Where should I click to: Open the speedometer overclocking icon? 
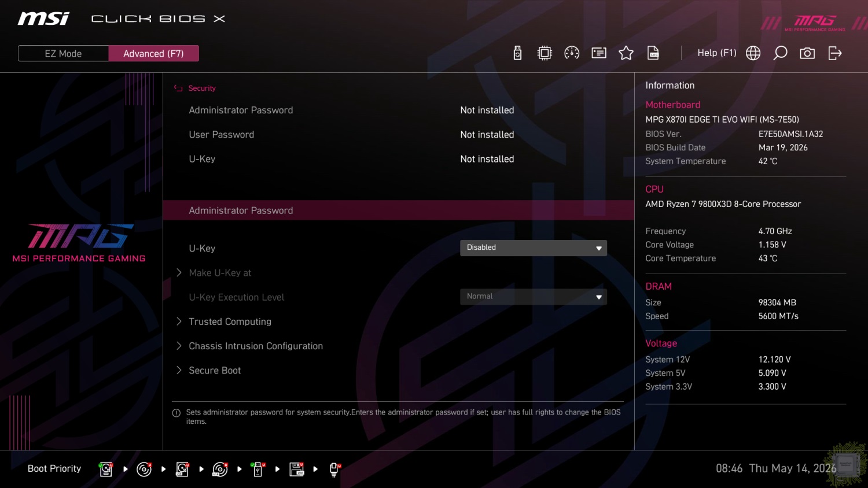pyautogui.click(x=572, y=53)
